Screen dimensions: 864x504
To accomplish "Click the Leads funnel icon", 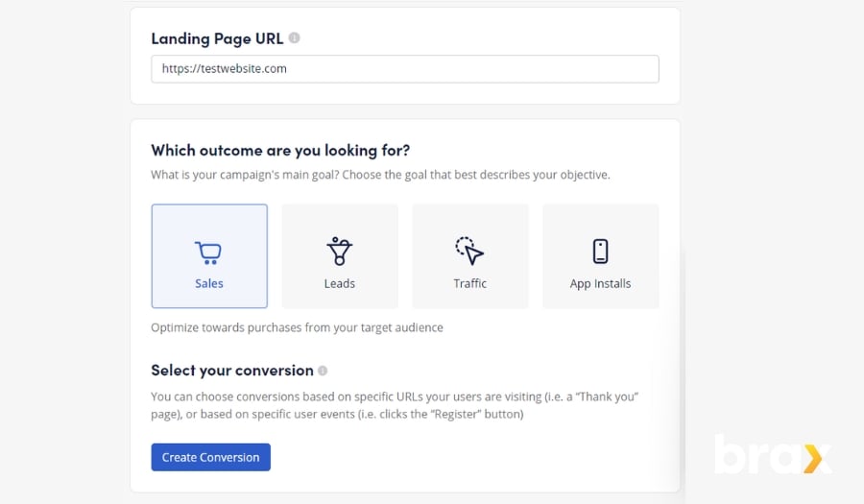I will (339, 252).
